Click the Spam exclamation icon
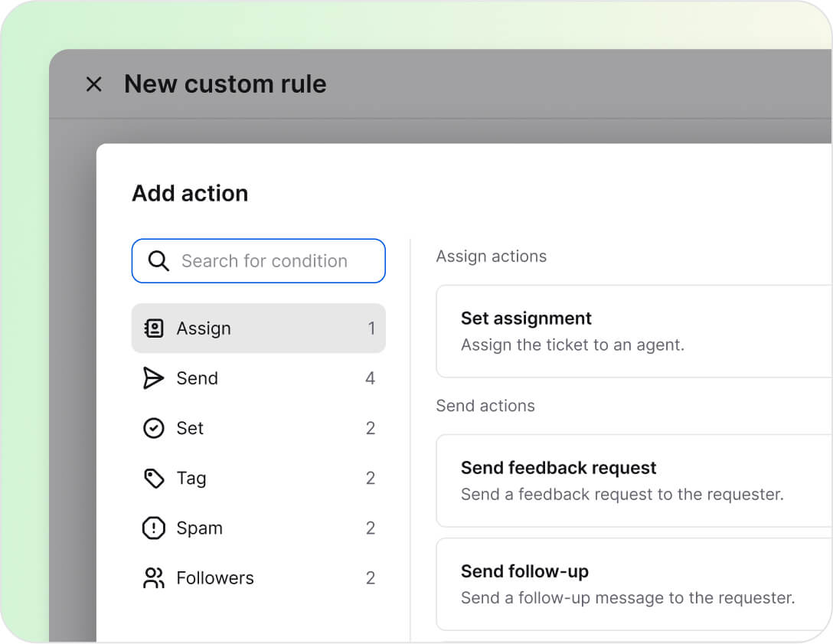The image size is (833, 644). pyautogui.click(x=154, y=528)
